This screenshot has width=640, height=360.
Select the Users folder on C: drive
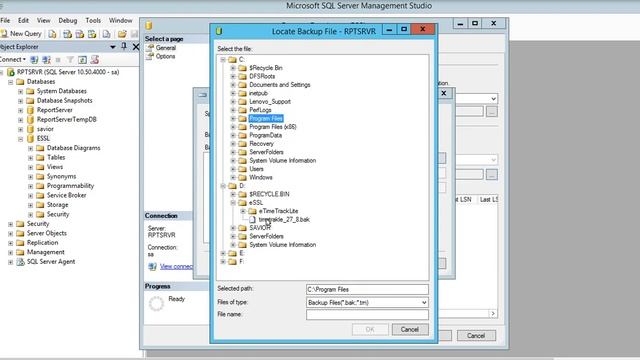click(256, 169)
